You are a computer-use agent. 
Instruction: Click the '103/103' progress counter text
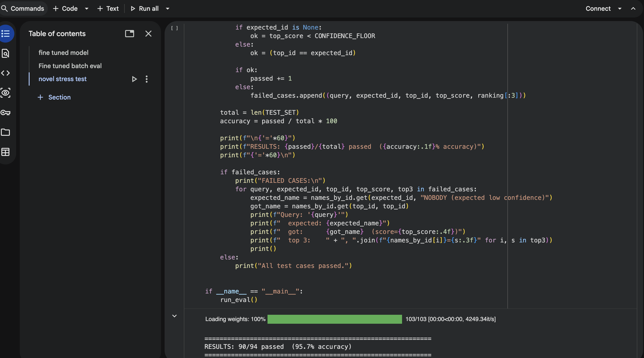coord(416,319)
